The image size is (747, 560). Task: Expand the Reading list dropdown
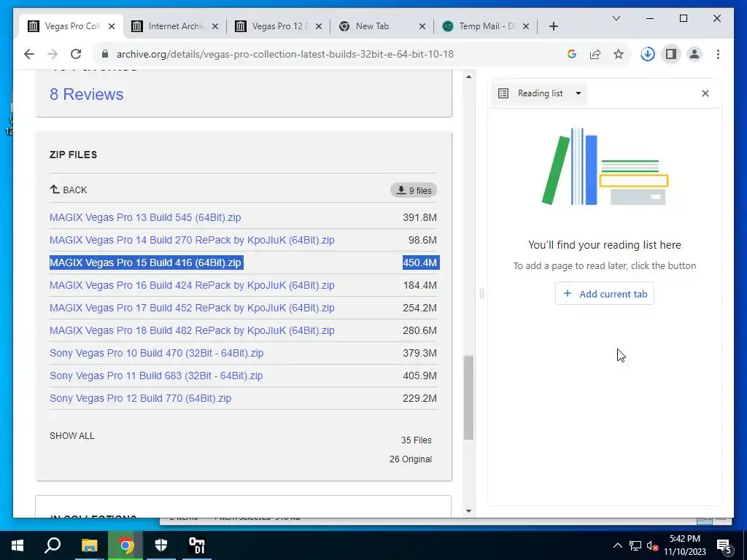tap(578, 93)
